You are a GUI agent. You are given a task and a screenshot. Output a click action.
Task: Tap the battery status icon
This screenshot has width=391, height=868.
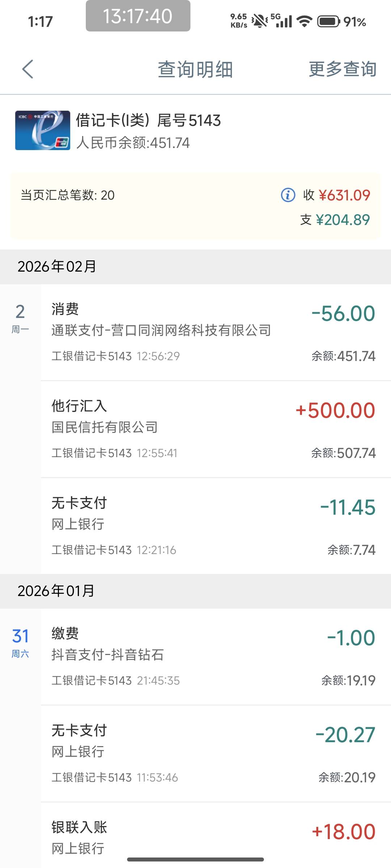328,21
